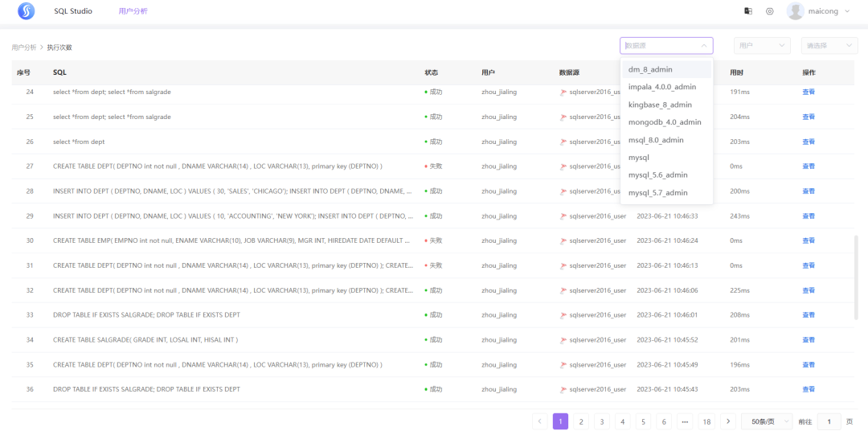Click the 用户分析 breadcrumb link
This screenshot has width=868, height=431.
24,47
